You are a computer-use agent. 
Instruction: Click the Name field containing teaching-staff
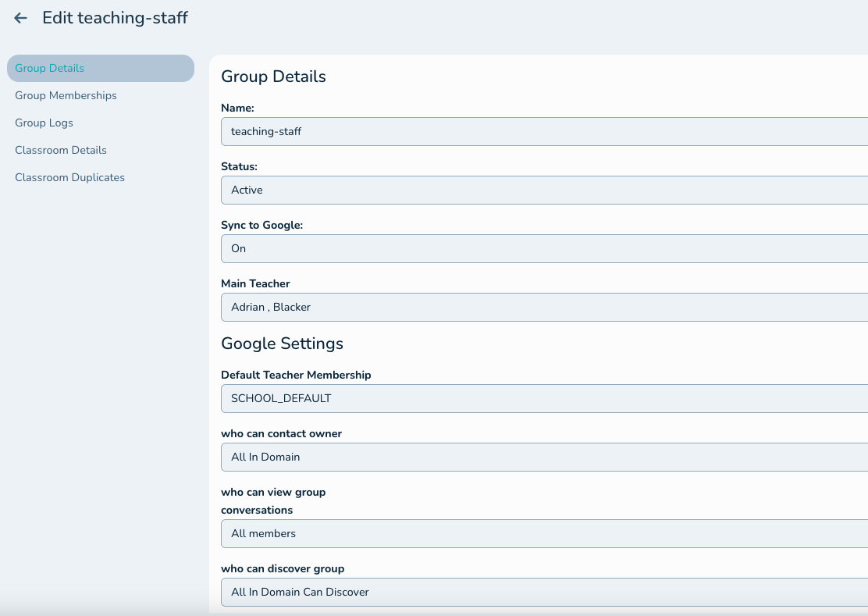(x=543, y=131)
